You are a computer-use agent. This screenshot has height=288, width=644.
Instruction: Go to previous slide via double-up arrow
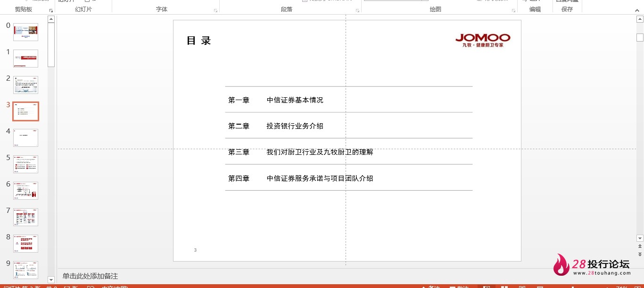coord(640,246)
